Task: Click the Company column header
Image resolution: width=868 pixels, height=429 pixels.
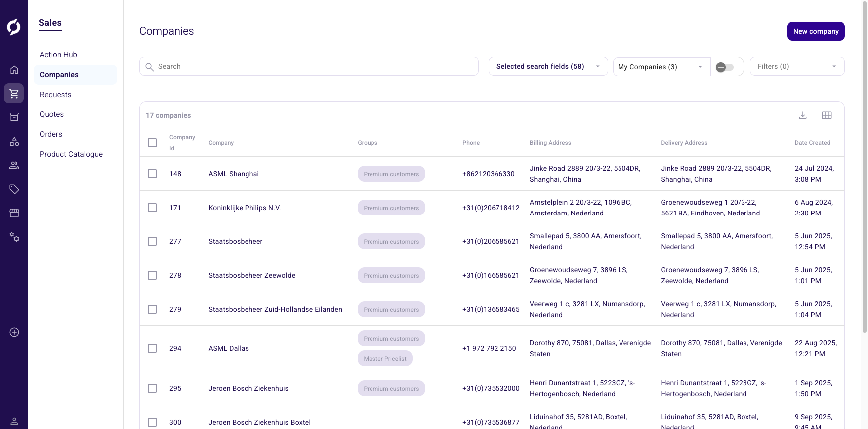Action: pos(221,143)
